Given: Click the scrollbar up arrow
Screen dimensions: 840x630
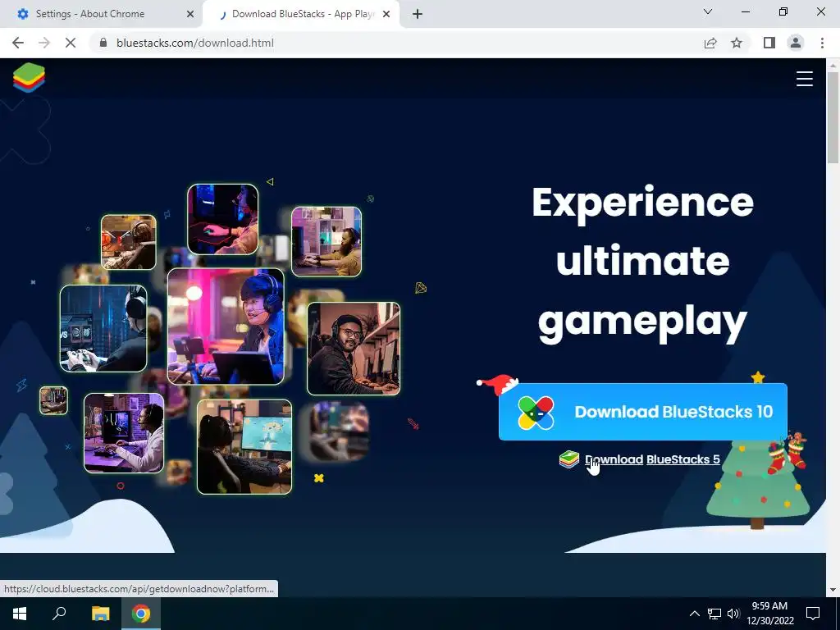Looking at the screenshot, I should [x=833, y=65].
